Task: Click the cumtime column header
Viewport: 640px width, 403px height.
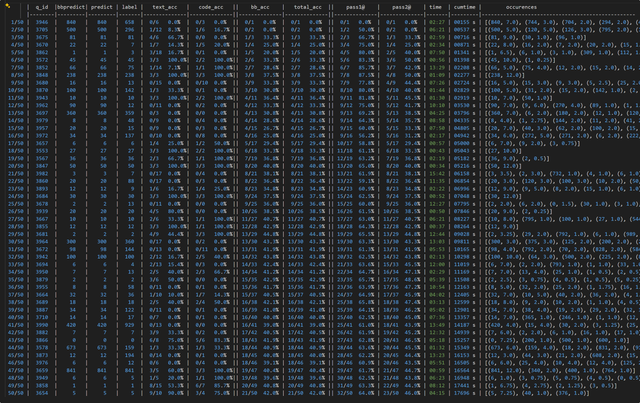Action: coord(464,7)
